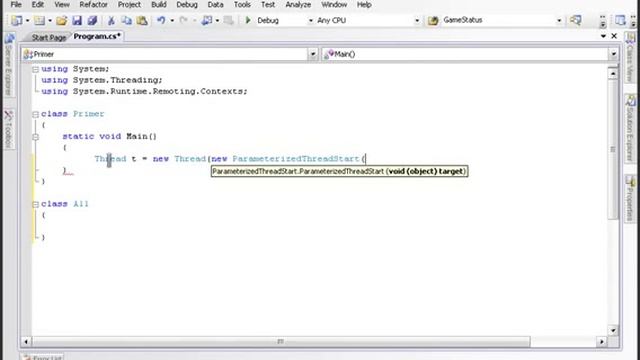Image resolution: width=640 pixels, height=360 pixels.
Task: Open the Toolbox side tab
Action: coord(9,129)
